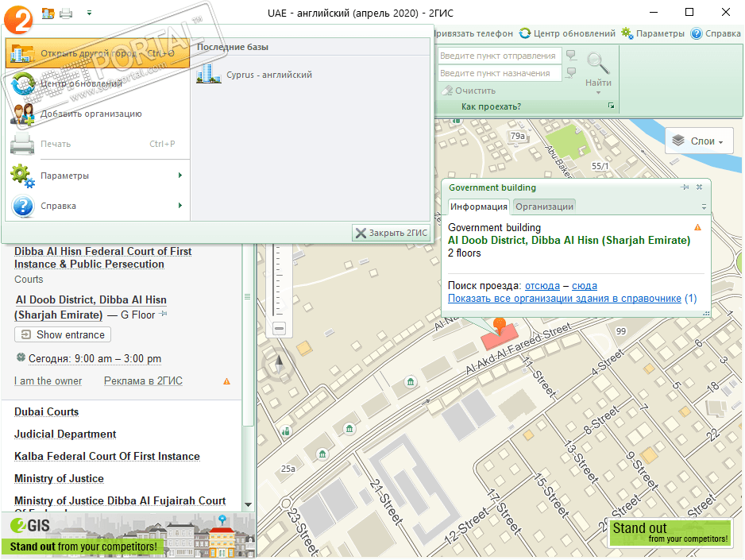Screen dimensions: 745x560
Task: Click the departure point map pin icon
Action: click(572, 56)
